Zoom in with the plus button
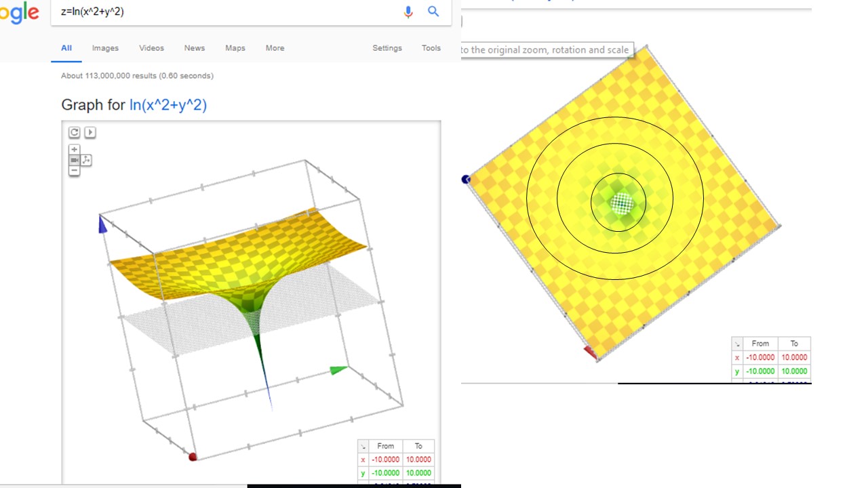The height and width of the screenshot is (488, 868). tap(75, 149)
